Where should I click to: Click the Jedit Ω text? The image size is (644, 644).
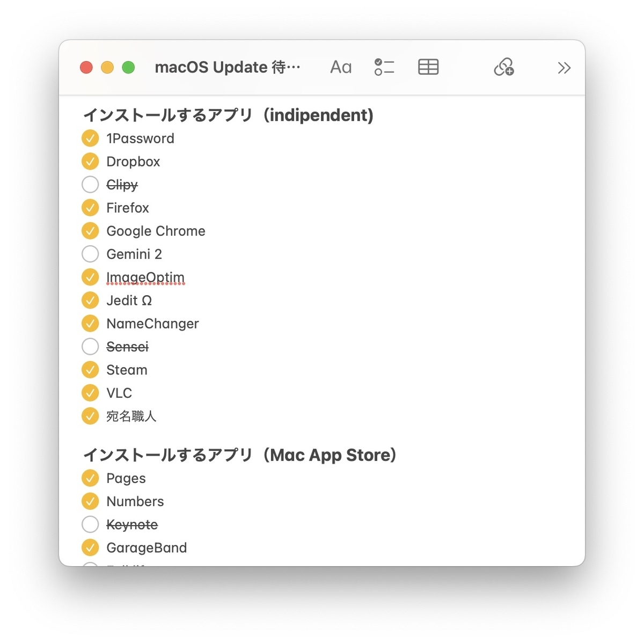click(x=129, y=301)
